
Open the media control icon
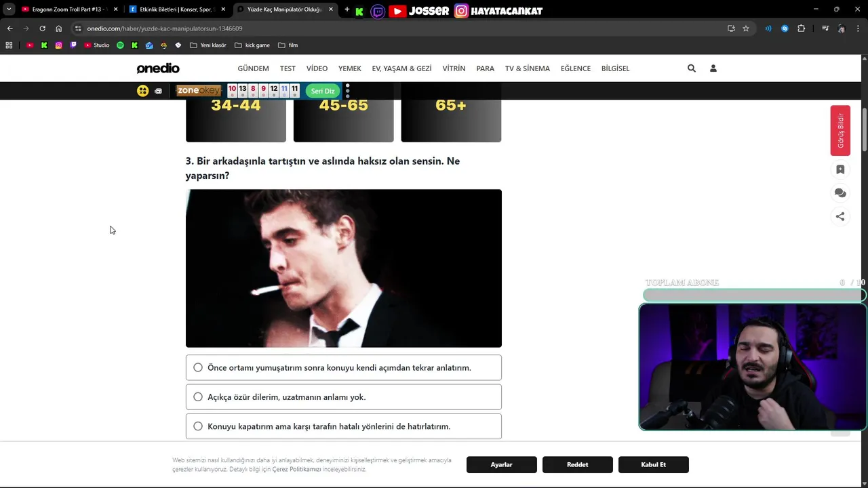[825, 28]
